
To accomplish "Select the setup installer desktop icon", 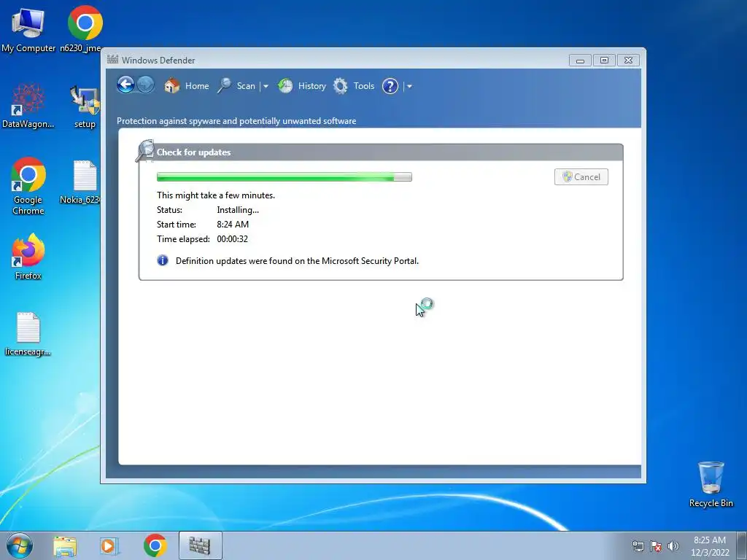I will point(85,106).
